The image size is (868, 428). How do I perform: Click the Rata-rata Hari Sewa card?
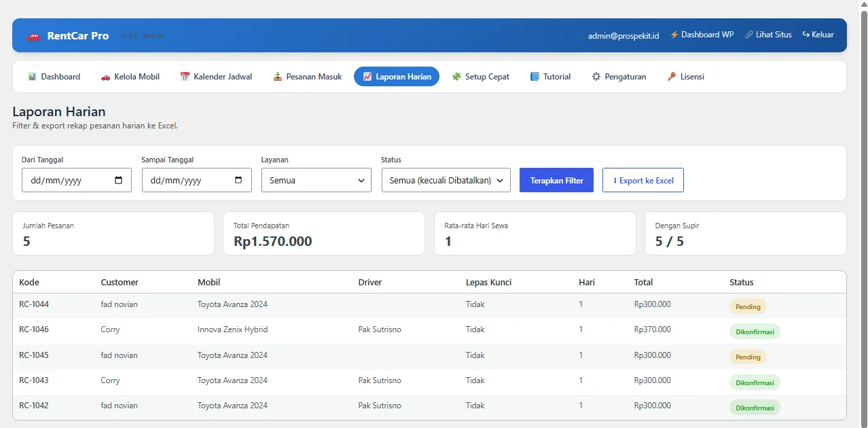(535, 234)
